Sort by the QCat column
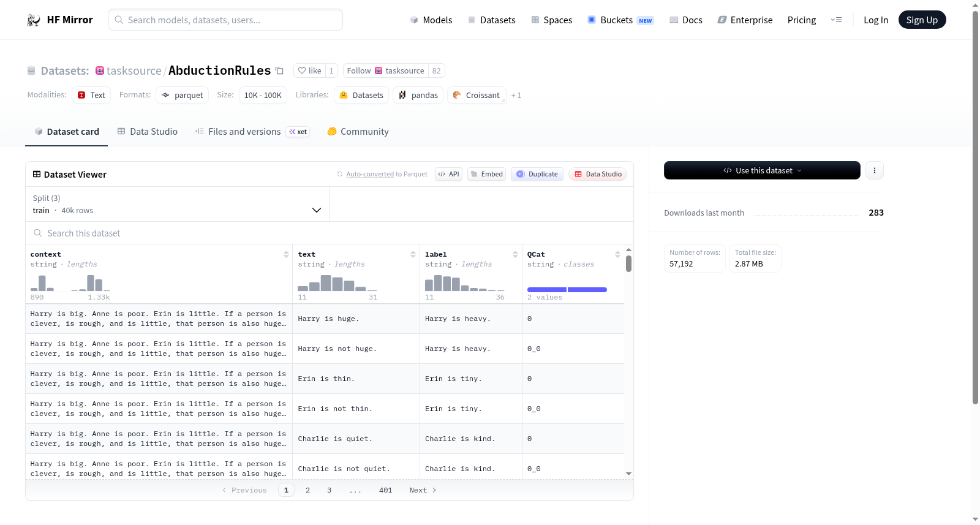This screenshot has width=980, height=525. click(617, 254)
